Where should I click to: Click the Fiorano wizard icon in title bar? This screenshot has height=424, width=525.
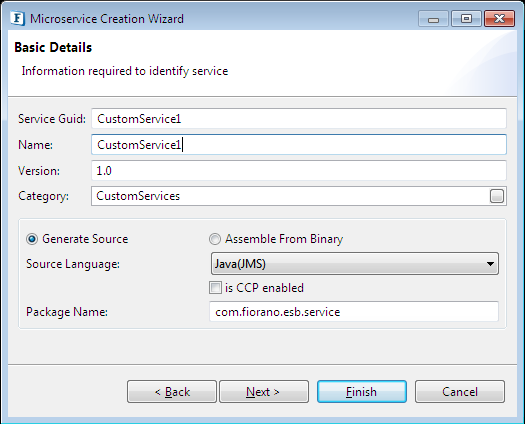[17, 18]
